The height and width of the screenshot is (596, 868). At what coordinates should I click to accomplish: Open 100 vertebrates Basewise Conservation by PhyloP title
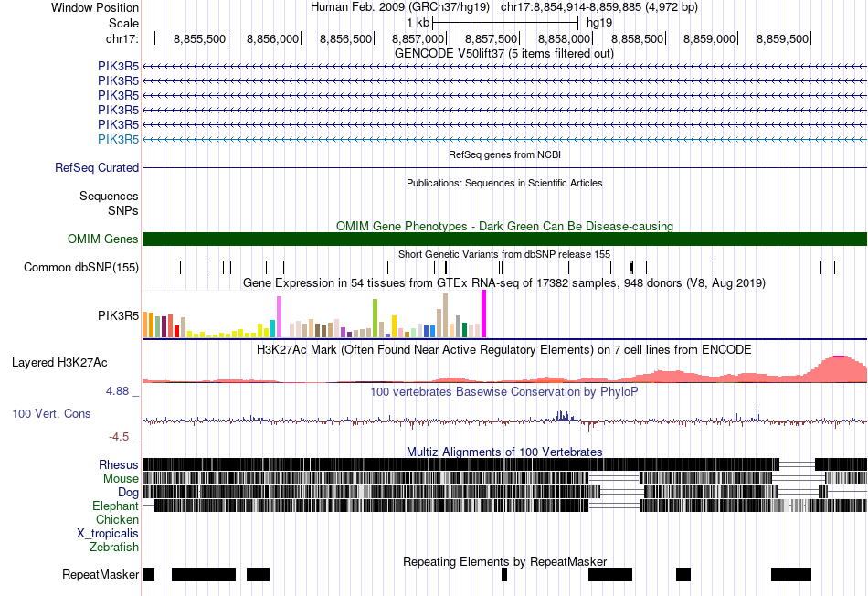pyautogui.click(x=504, y=391)
